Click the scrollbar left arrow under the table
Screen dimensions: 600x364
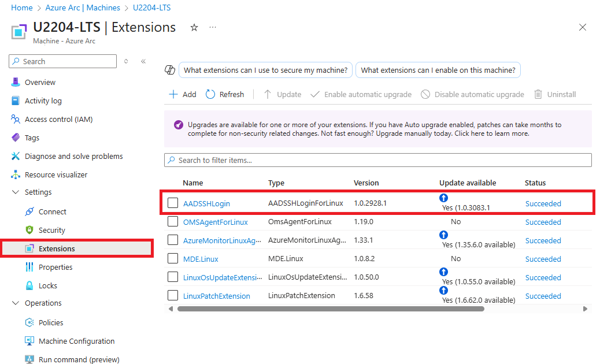coord(171,309)
